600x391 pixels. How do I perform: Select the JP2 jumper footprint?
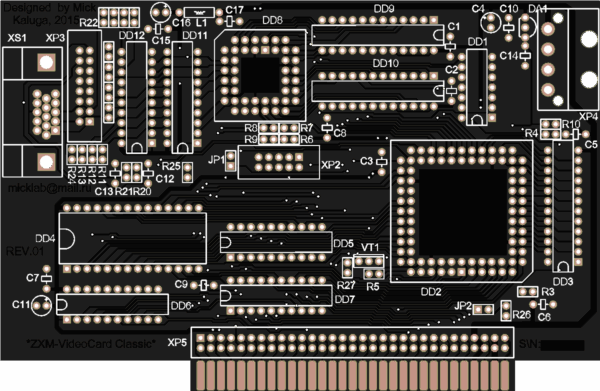click(x=483, y=309)
